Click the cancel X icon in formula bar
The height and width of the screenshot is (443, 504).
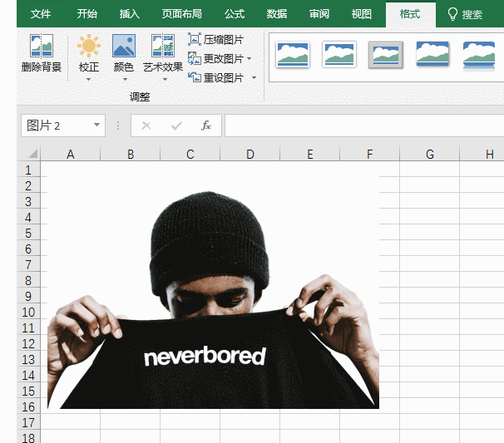tap(146, 126)
